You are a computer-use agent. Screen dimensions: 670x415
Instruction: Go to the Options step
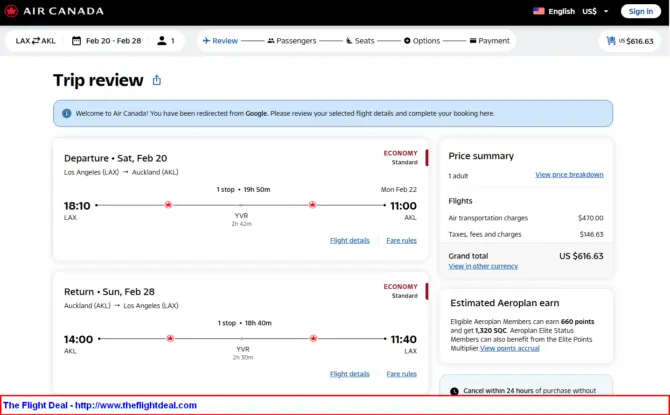422,41
